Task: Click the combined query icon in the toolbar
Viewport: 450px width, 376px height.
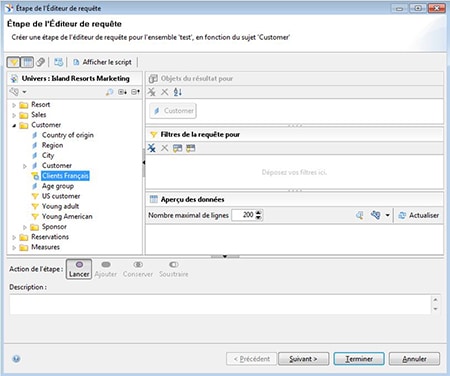Action: (x=59, y=62)
